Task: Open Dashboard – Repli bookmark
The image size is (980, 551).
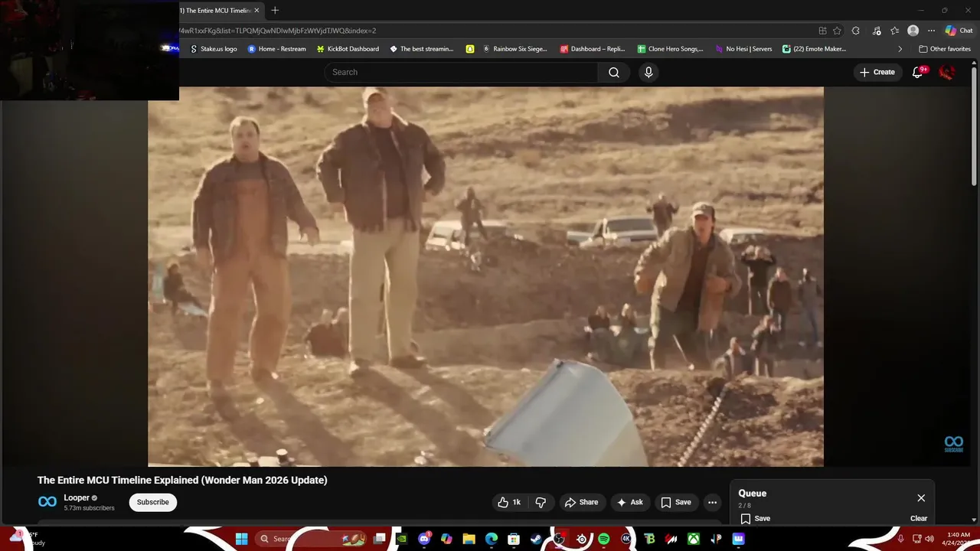Action: (x=593, y=49)
